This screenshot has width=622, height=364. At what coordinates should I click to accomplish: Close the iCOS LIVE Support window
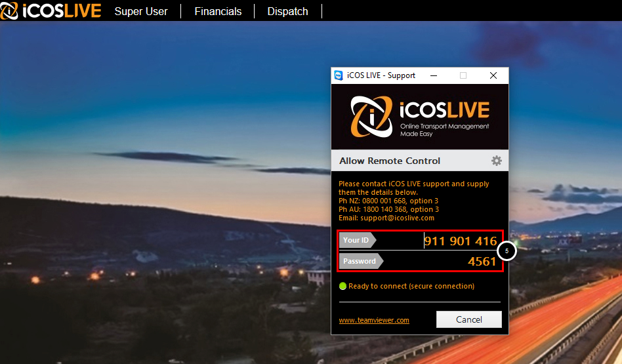(493, 75)
